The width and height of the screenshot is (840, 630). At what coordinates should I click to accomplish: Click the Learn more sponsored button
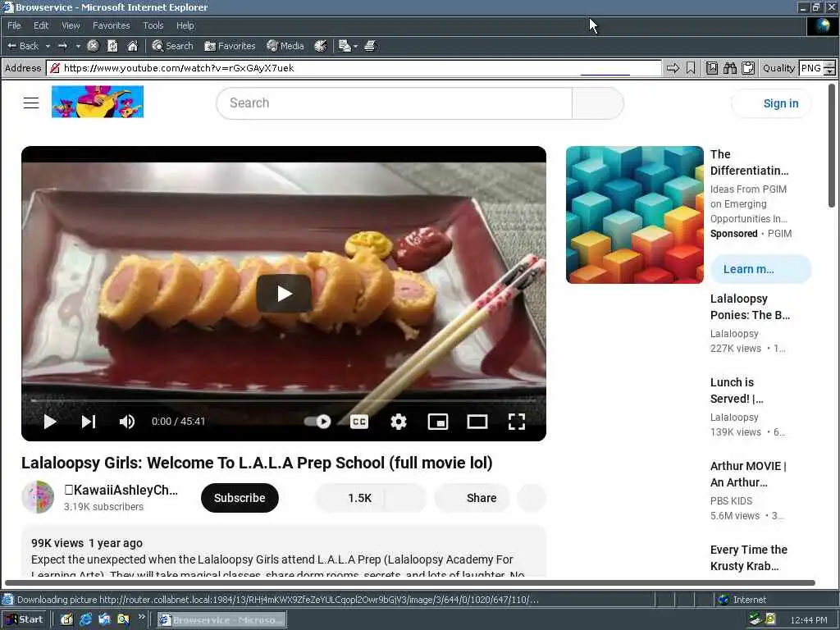(760, 269)
